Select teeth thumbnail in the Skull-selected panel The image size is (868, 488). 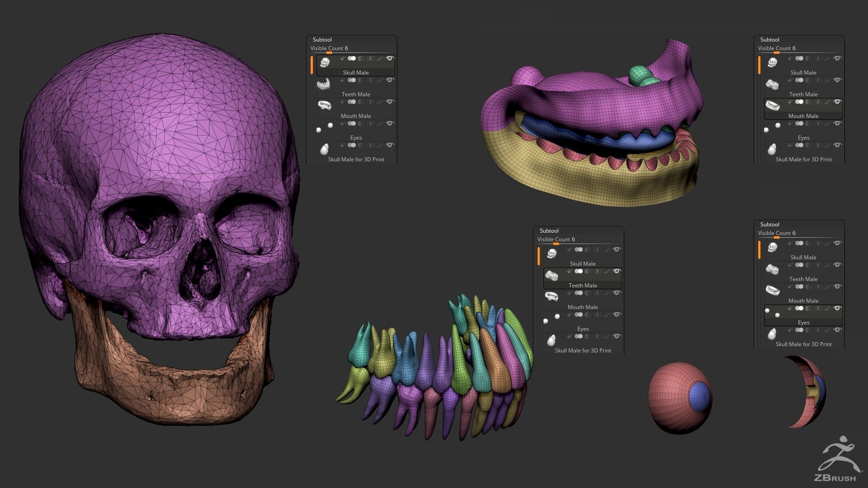pos(323,84)
